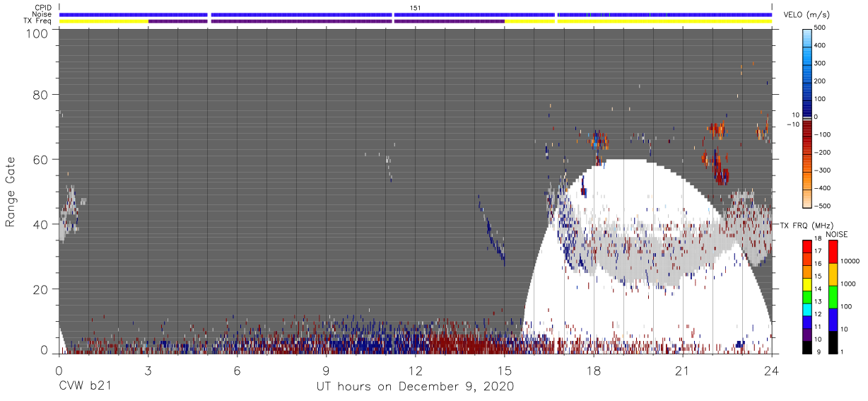Click the x-axis hour tick 6
The height and width of the screenshot is (401, 868).
click(x=237, y=370)
